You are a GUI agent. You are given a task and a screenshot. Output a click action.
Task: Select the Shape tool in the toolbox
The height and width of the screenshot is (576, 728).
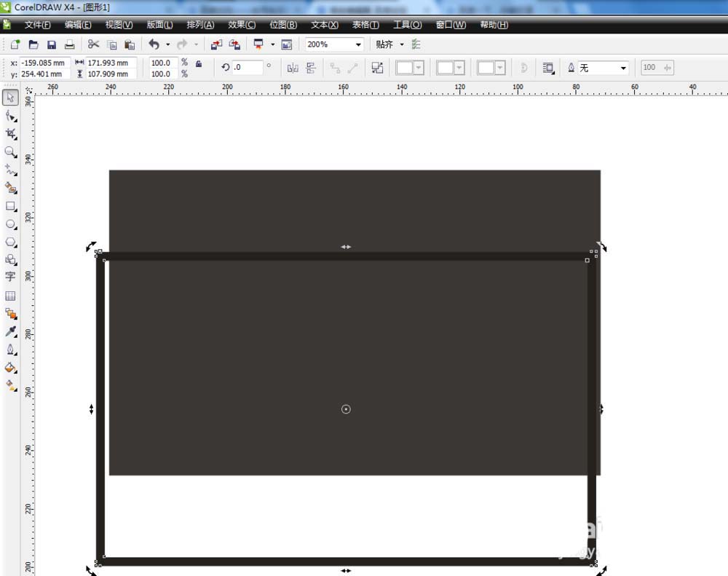click(11, 116)
